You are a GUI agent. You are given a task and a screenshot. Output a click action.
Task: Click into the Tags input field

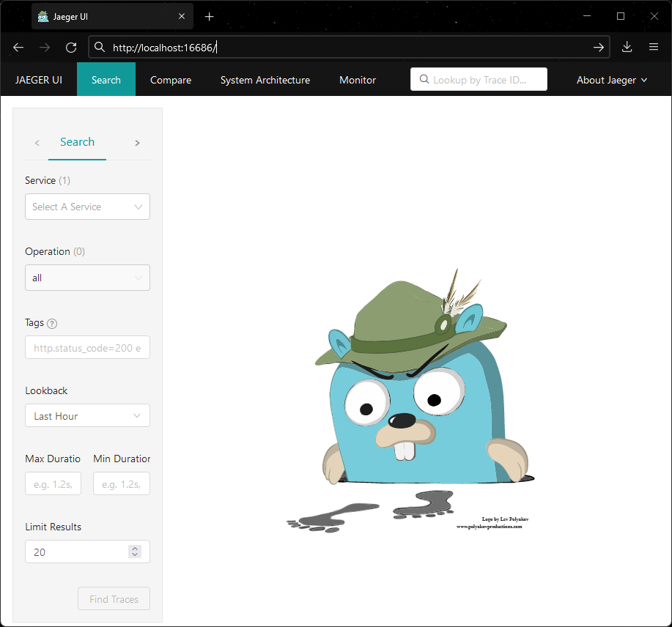[87, 347]
